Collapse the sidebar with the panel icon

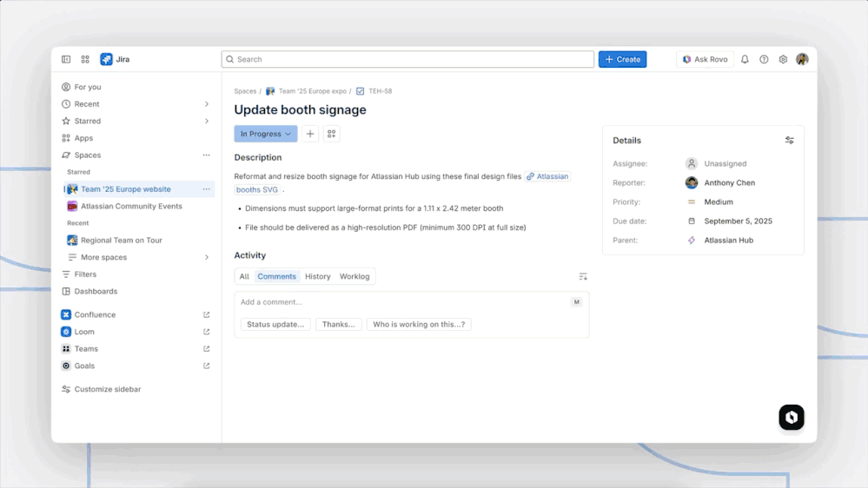click(x=66, y=59)
